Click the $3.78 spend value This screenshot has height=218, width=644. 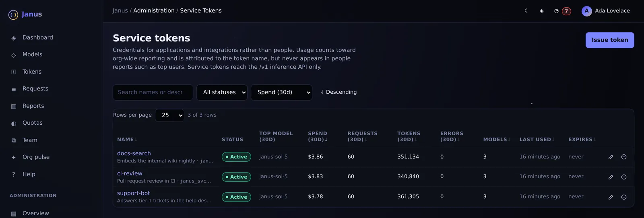point(316,197)
